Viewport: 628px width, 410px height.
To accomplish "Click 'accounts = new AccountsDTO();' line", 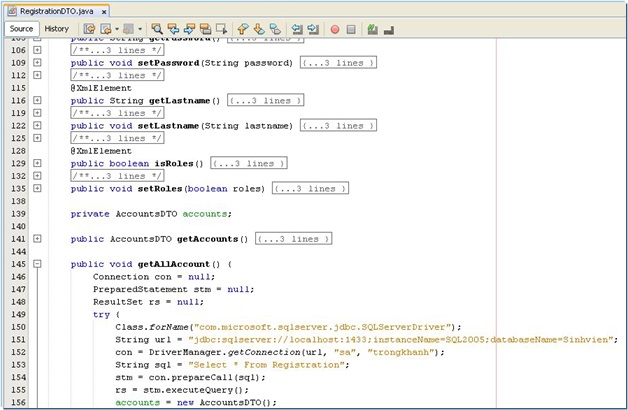I will 196,402.
